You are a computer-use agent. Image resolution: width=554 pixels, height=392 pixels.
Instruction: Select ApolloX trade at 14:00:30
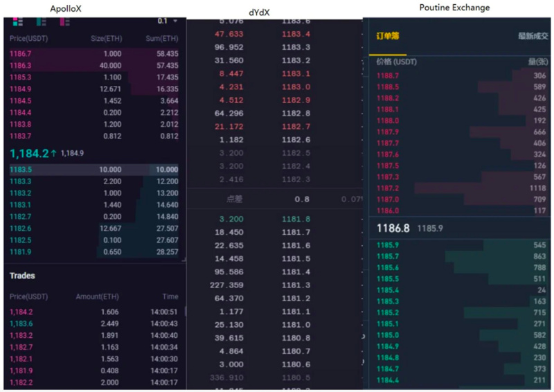[94, 359]
